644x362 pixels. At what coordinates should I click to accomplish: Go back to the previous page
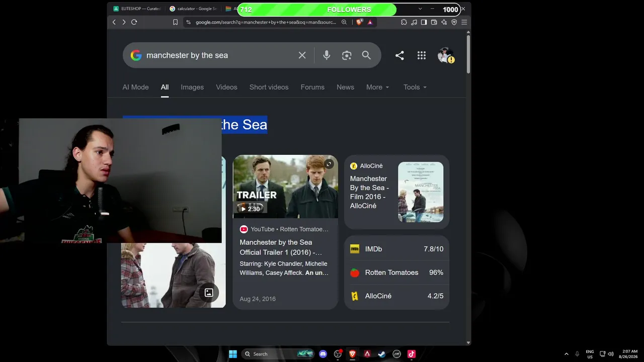pyautogui.click(x=114, y=22)
